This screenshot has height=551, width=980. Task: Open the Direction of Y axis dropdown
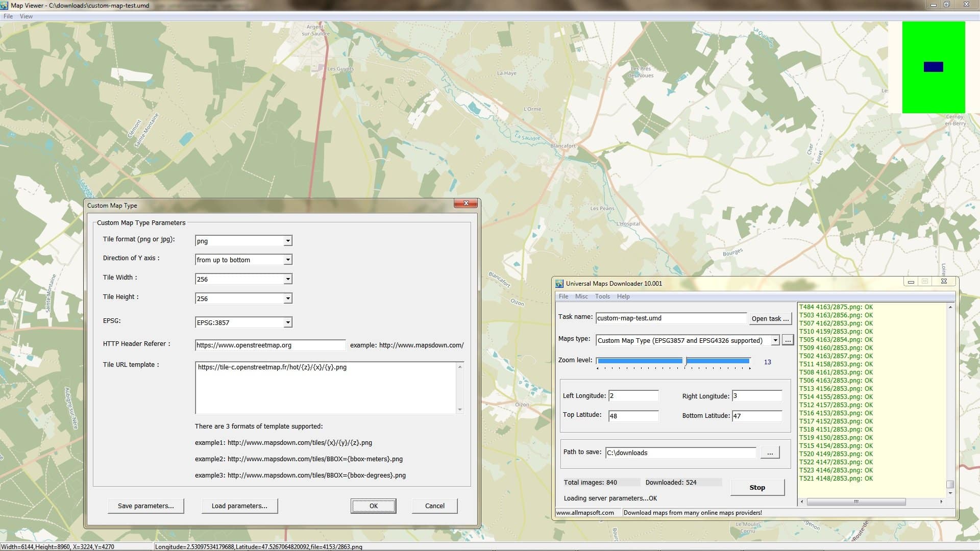pos(287,260)
